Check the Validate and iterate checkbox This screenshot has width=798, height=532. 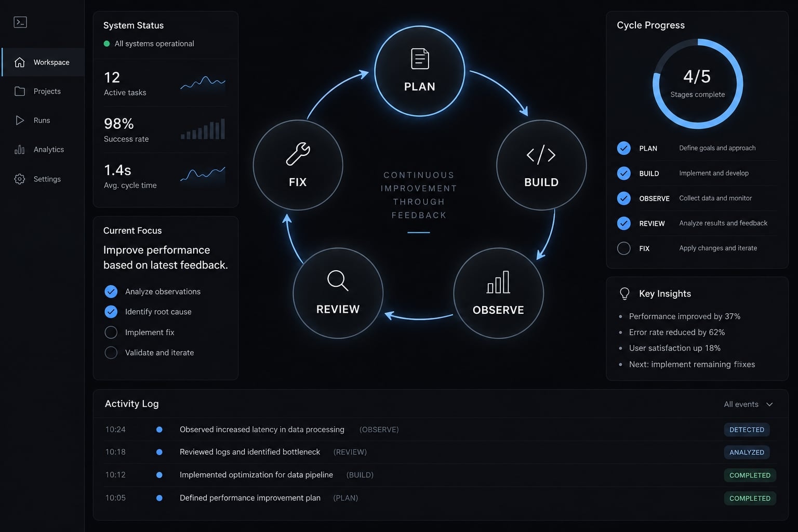pyautogui.click(x=111, y=353)
